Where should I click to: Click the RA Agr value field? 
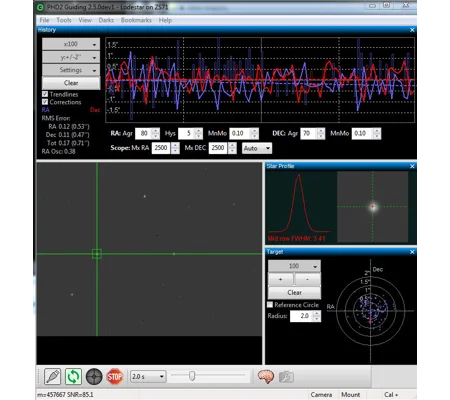point(143,134)
